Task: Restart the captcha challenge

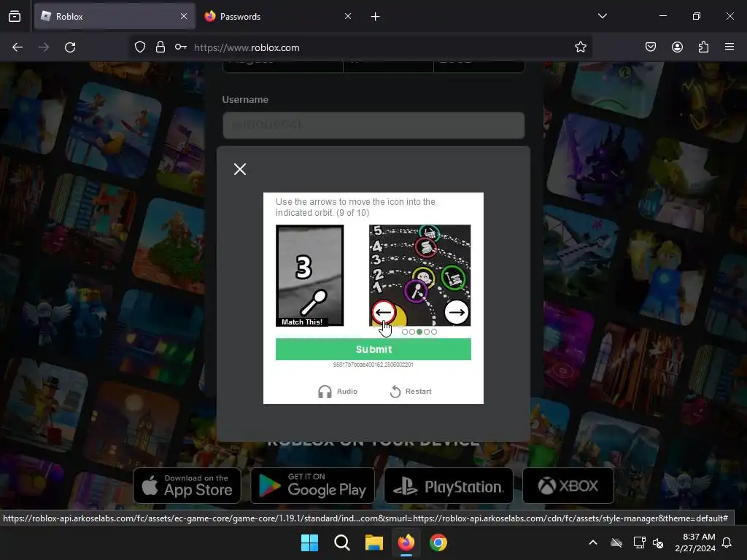Action: 411,392
